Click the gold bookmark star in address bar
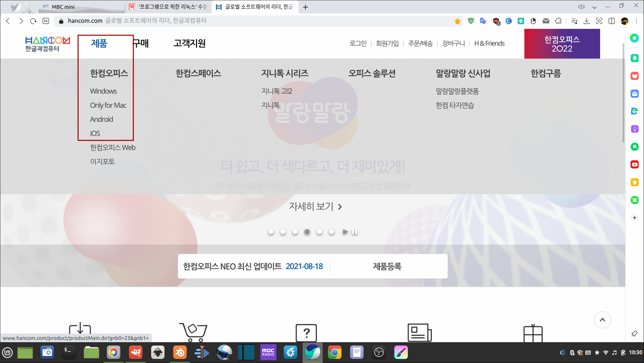Image resolution: width=644 pixels, height=363 pixels. click(x=457, y=21)
